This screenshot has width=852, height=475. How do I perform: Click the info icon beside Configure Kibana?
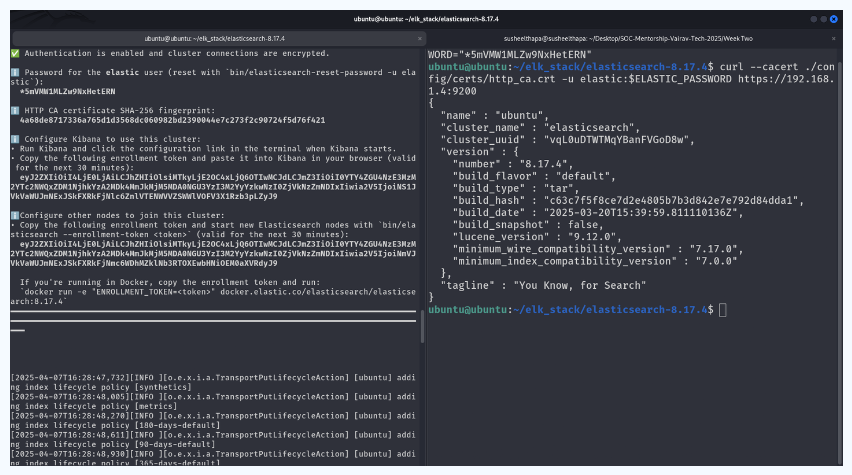[x=15, y=139]
